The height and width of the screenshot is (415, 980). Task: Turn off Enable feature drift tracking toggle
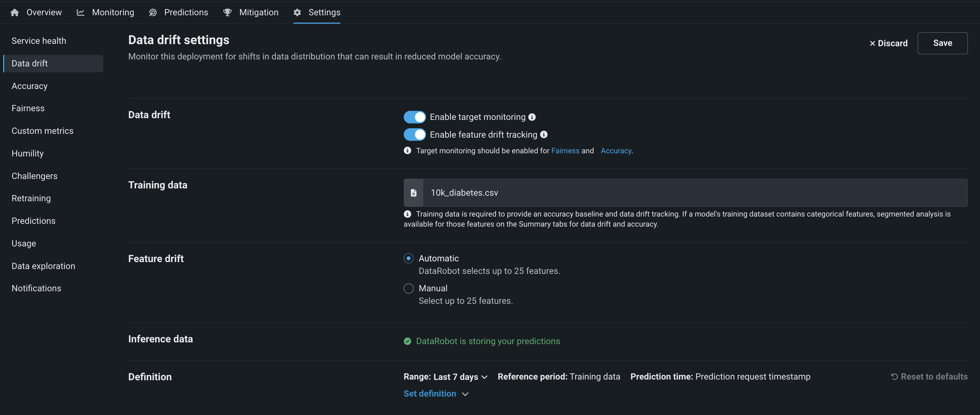414,135
